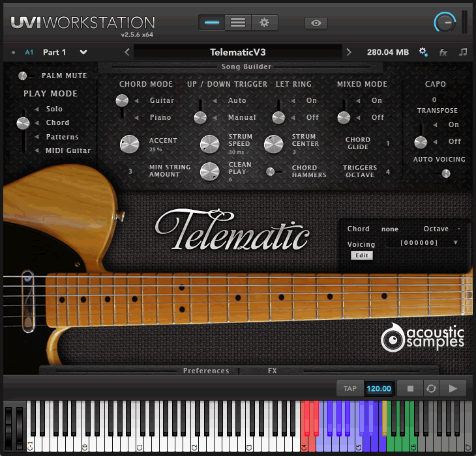The image size is (476, 456).
Task: Toggle the loop playback button
Action: (431, 388)
